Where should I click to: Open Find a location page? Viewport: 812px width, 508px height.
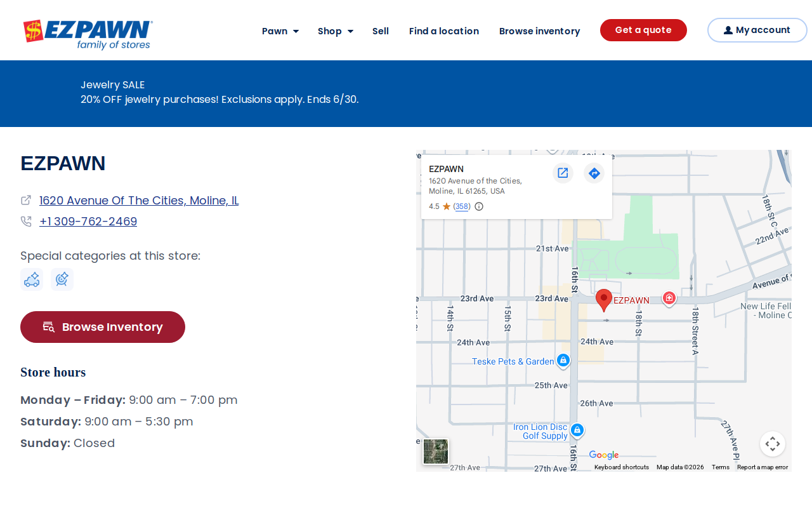pos(444,31)
